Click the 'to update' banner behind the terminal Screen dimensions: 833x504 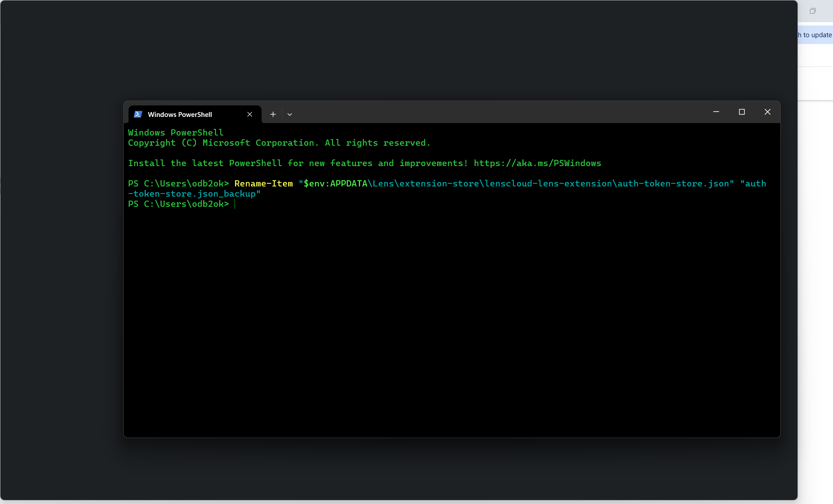816,35
